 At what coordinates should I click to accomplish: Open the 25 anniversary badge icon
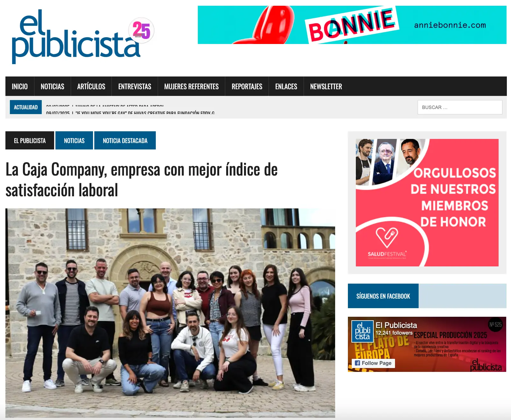(x=141, y=31)
